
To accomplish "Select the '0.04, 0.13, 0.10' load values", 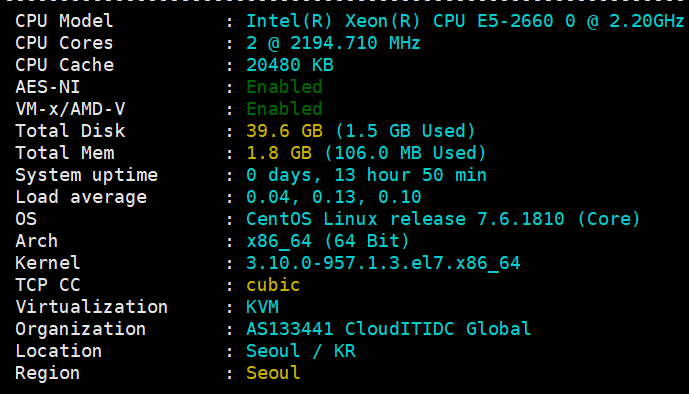I will (334, 197).
